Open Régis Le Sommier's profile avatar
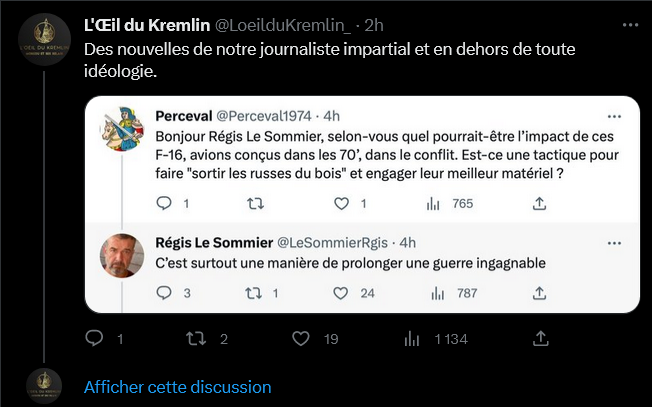Screen dimensions: 652x407 coord(123,259)
